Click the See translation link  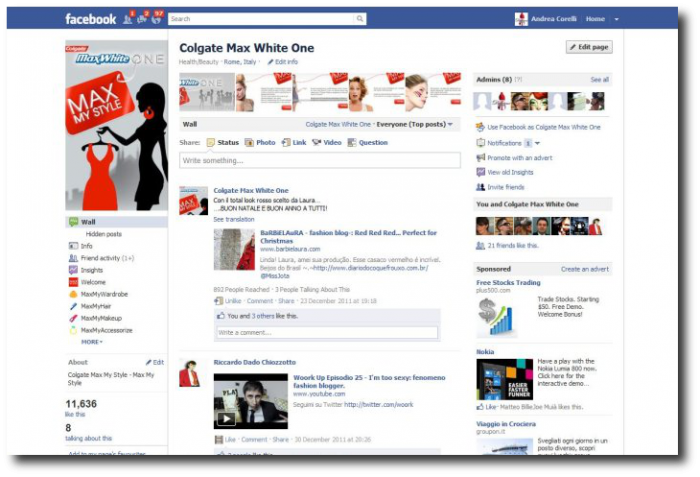point(234,219)
